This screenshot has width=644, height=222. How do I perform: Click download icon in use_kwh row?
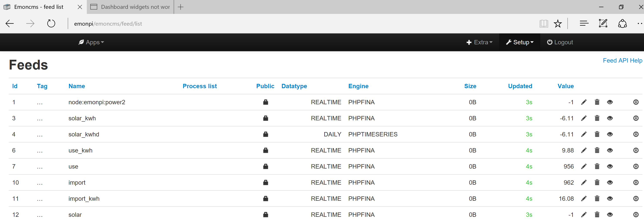click(x=636, y=150)
